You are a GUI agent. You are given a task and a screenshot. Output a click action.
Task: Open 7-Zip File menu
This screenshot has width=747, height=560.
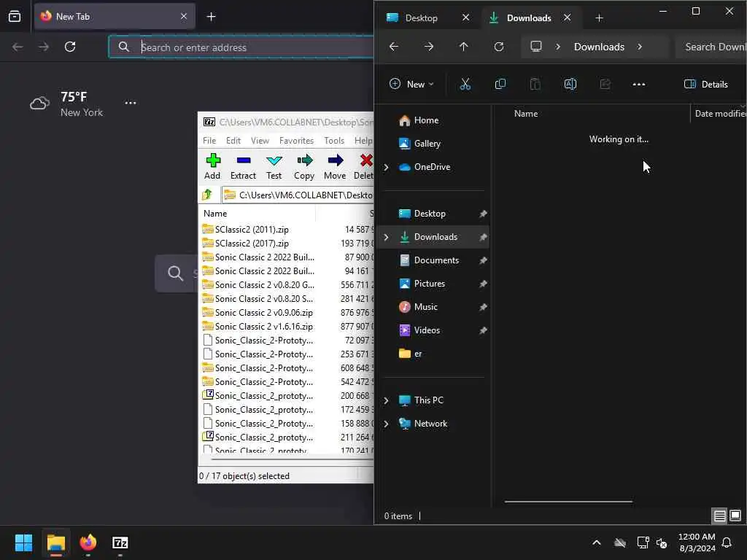point(209,141)
